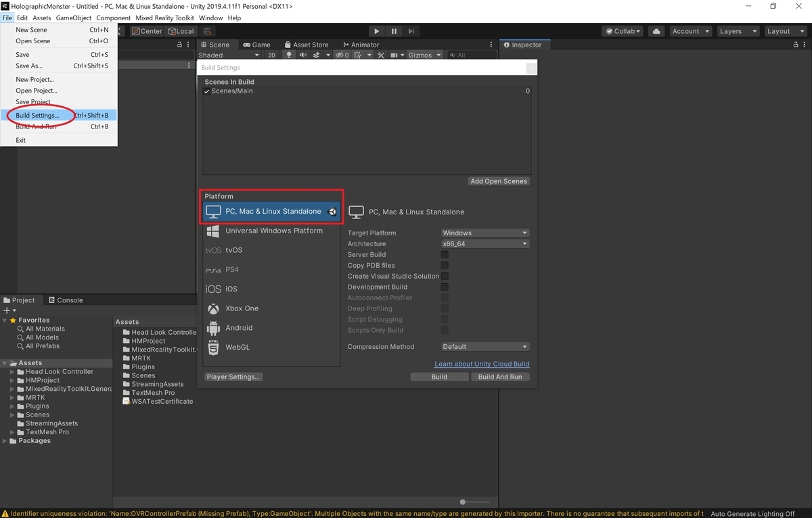Open the Mixed Reality Toolkit menu

[166, 18]
